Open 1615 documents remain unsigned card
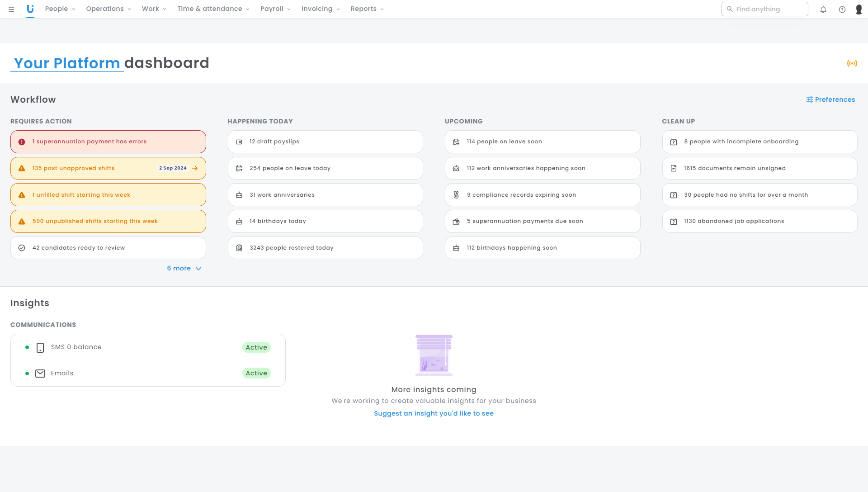 coord(759,168)
